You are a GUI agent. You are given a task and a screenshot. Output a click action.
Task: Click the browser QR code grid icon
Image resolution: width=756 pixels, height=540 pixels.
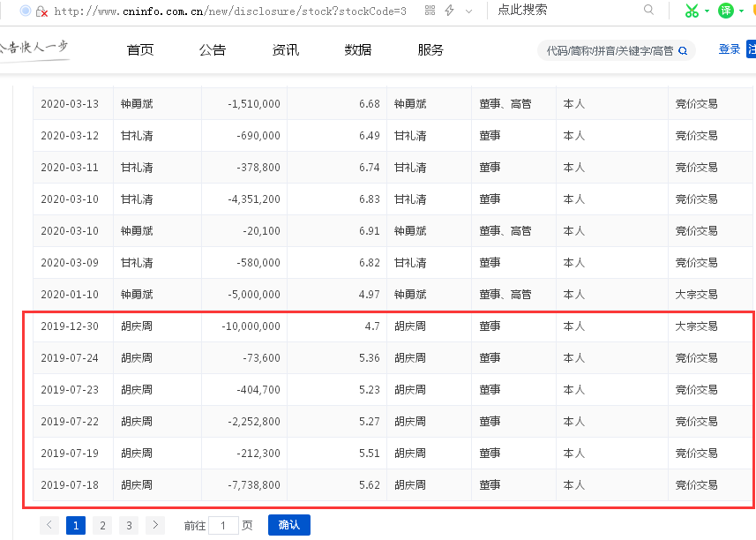tap(430, 11)
